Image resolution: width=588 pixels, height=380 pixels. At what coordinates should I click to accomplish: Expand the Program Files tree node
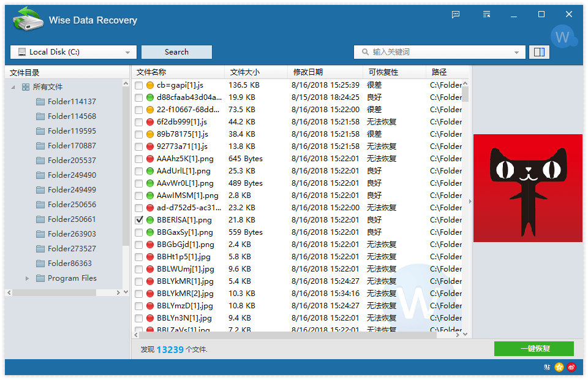[27, 278]
